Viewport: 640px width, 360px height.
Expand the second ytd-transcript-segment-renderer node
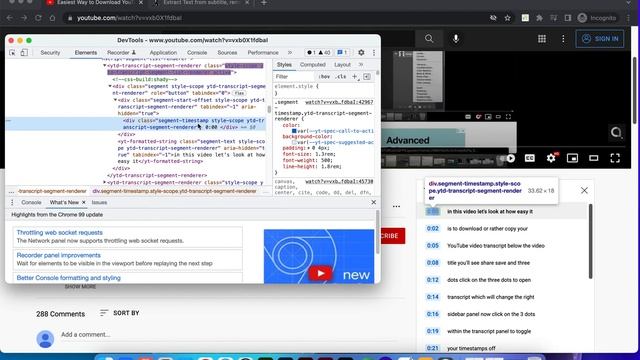104,182
